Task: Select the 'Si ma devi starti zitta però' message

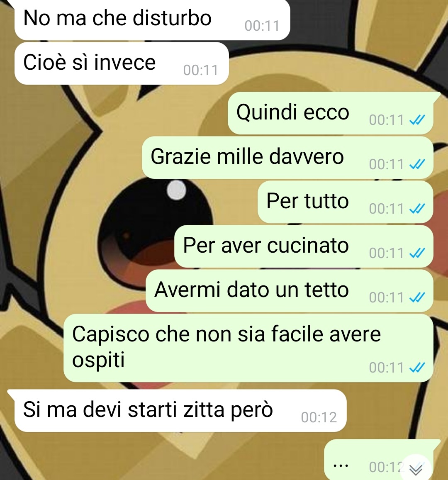Action: point(180,411)
